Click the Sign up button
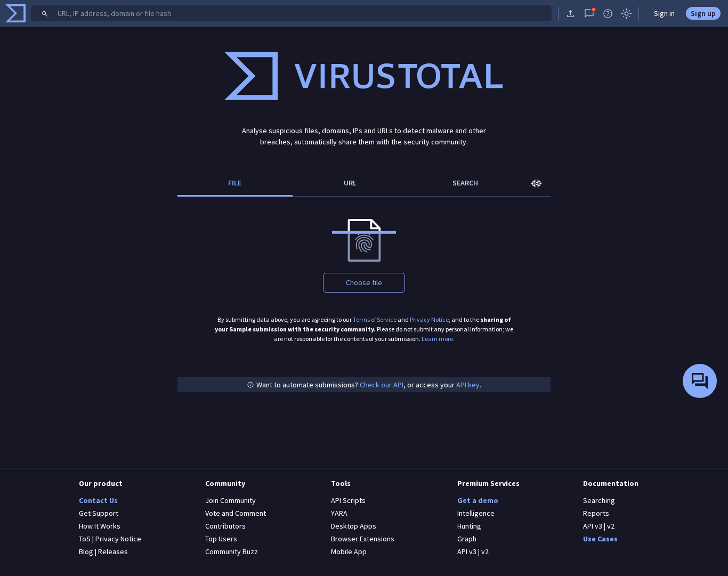 pos(703,13)
